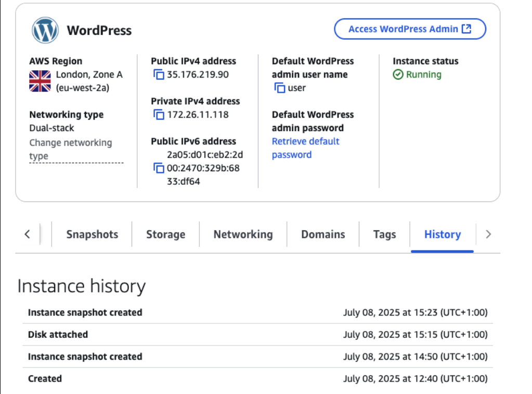
Task: Click Instance snapshot created entry at 15:23
Action: click(x=258, y=312)
